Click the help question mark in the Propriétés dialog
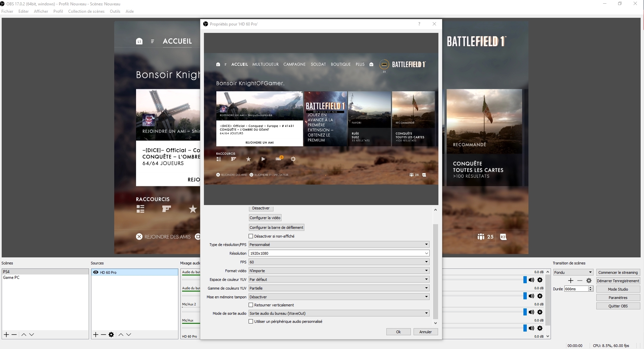Image resolution: width=644 pixels, height=349 pixels. (419, 24)
